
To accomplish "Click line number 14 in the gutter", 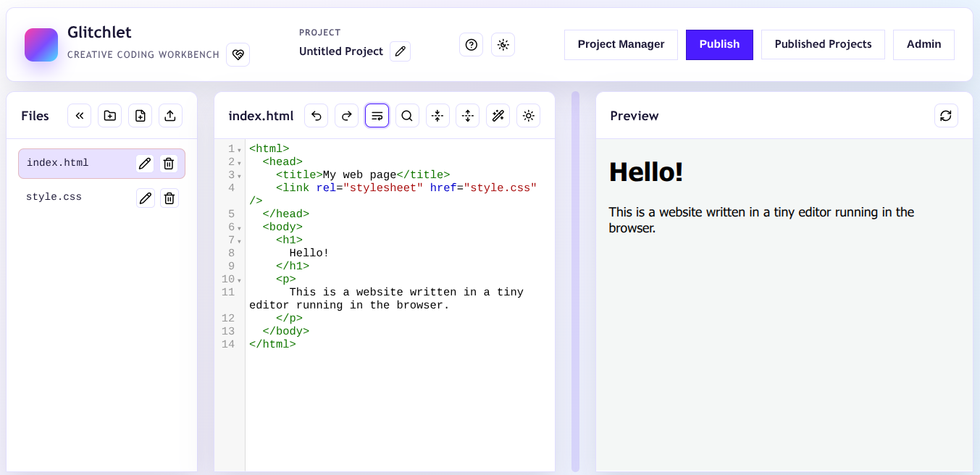I will (228, 345).
